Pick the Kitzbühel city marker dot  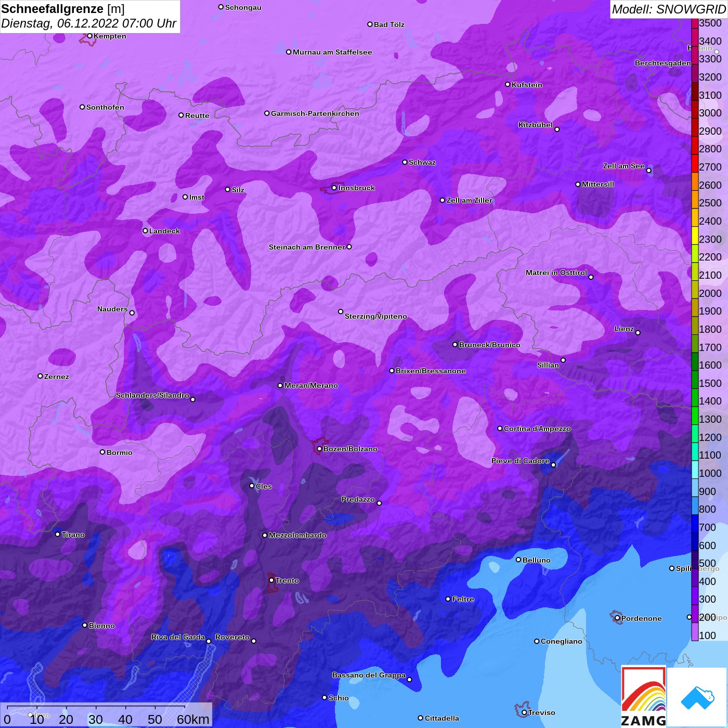(557, 129)
